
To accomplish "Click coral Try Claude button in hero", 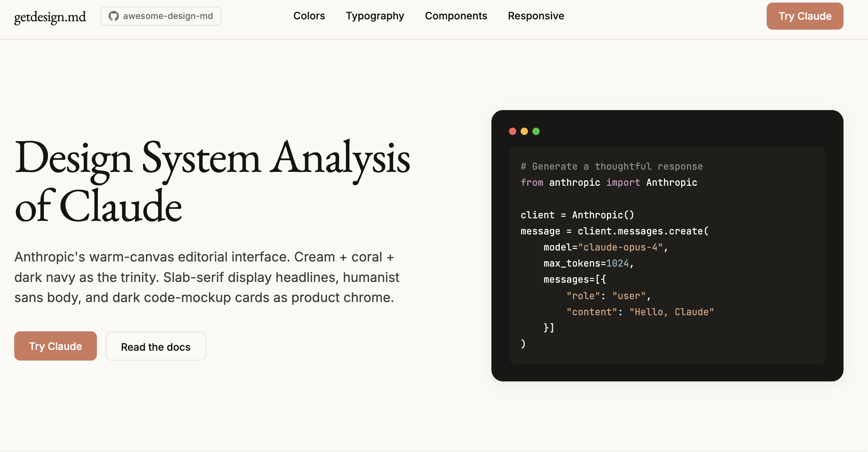I will coord(56,346).
